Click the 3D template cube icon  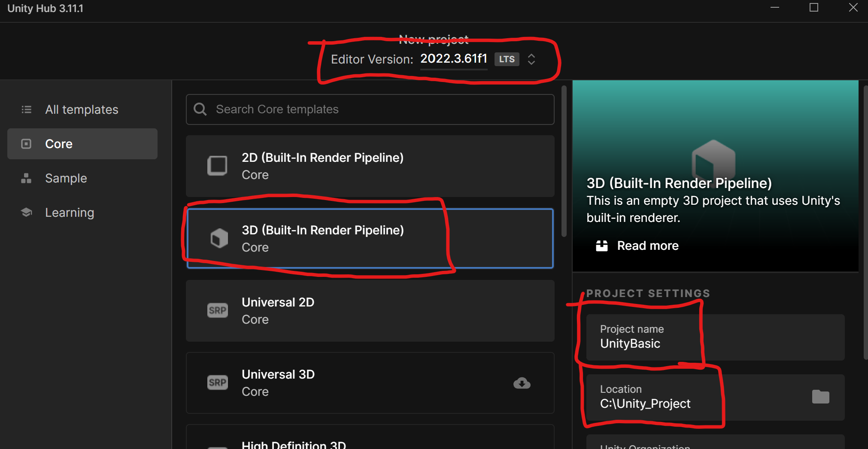pos(219,238)
